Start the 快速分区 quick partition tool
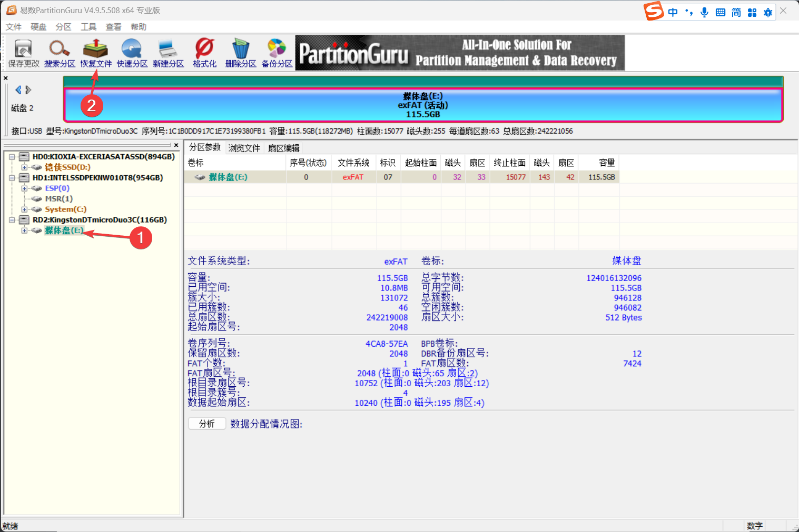Image resolution: width=799 pixels, height=532 pixels. [132, 54]
